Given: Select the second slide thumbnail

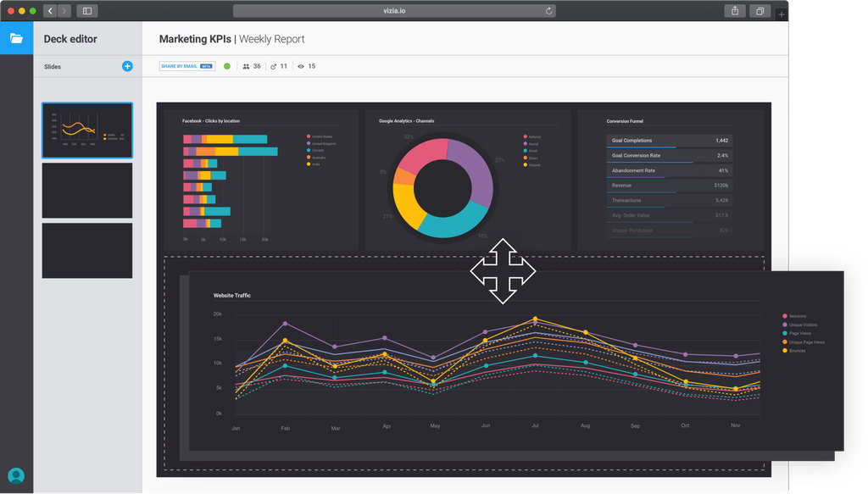Looking at the screenshot, I should click(87, 191).
